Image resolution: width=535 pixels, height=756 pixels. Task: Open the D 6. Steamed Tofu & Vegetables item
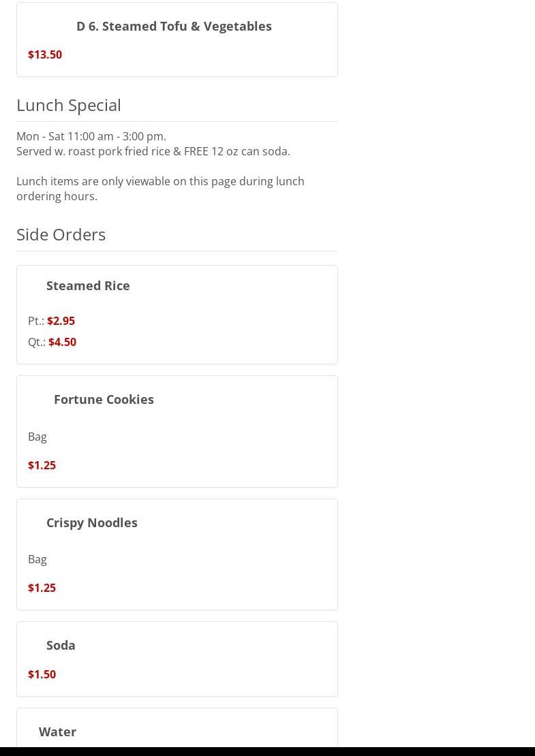click(174, 26)
